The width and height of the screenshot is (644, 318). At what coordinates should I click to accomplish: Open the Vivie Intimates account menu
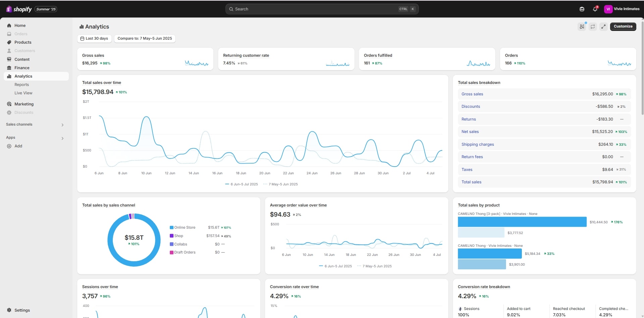622,9
